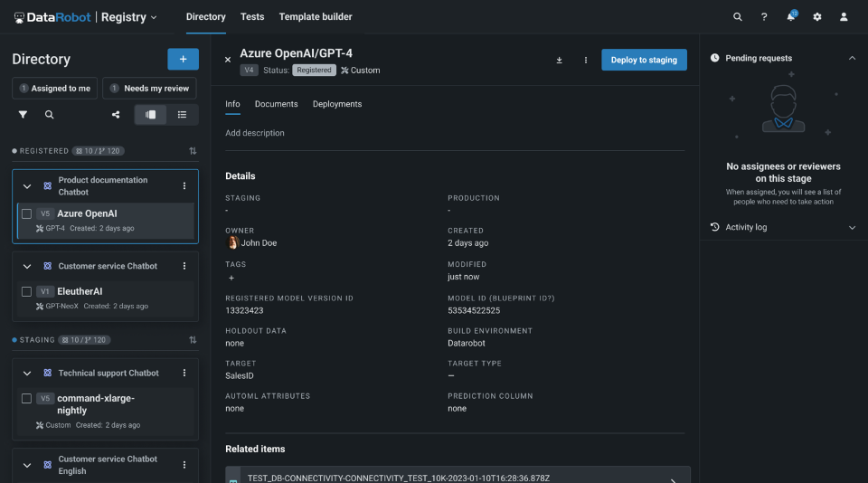The height and width of the screenshot is (483, 868).
Task: Tick the command-xlarge-nightly checkbox
Action: click(x=26, y=399)
